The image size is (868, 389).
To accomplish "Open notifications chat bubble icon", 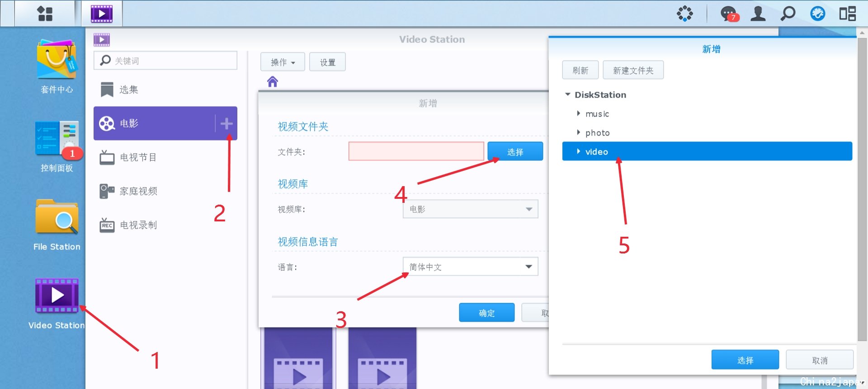I will tap(729, 14).
